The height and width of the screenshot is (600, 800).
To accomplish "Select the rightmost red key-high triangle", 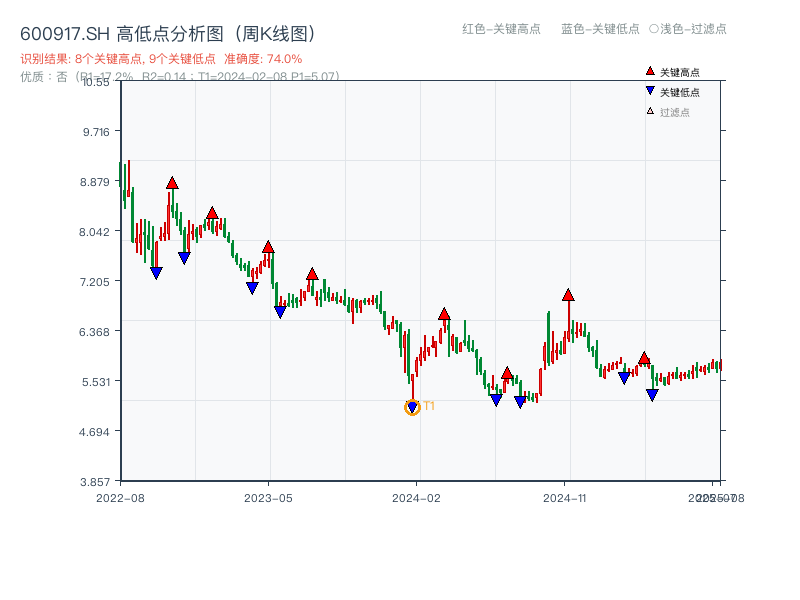I will [x=644, y=358].
